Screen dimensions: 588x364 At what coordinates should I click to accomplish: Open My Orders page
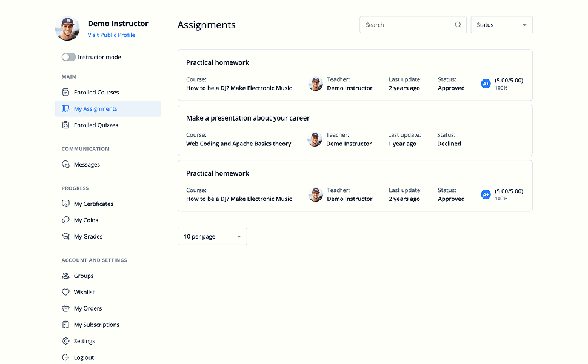(88, 309)
